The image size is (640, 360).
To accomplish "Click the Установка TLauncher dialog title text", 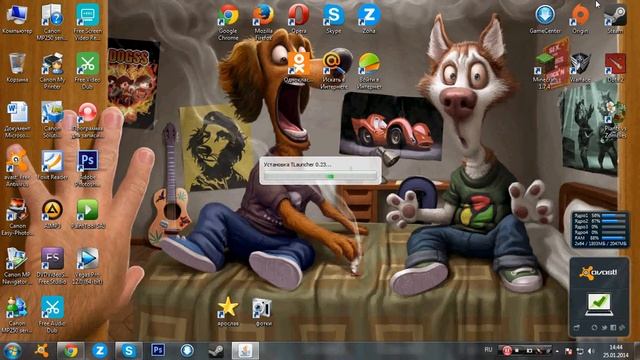I will pos(298,164).
